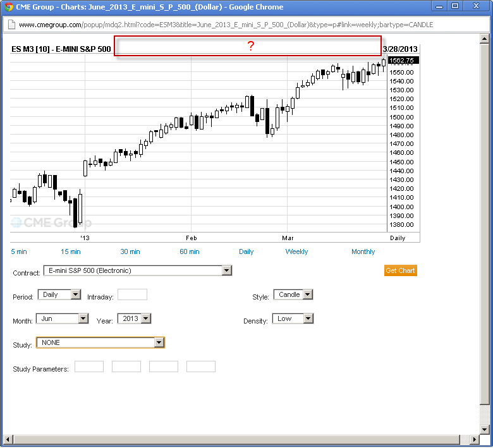
Task: Open the Style dropdown set to Candle
Action: (293, 294)
